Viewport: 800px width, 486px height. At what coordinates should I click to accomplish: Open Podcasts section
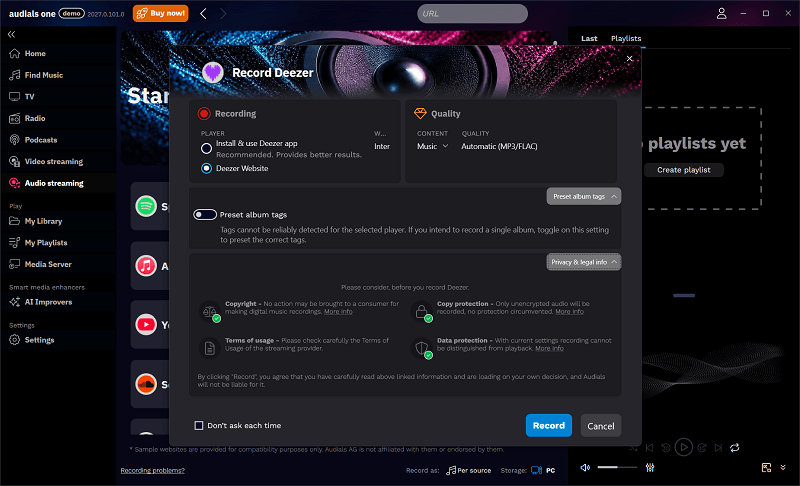41,140
